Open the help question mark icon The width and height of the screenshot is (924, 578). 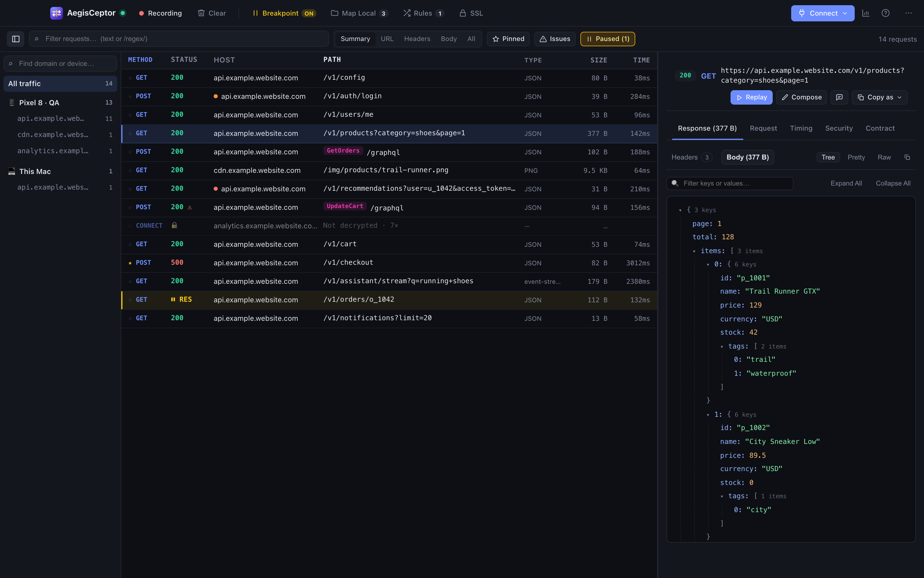[885, 13]
